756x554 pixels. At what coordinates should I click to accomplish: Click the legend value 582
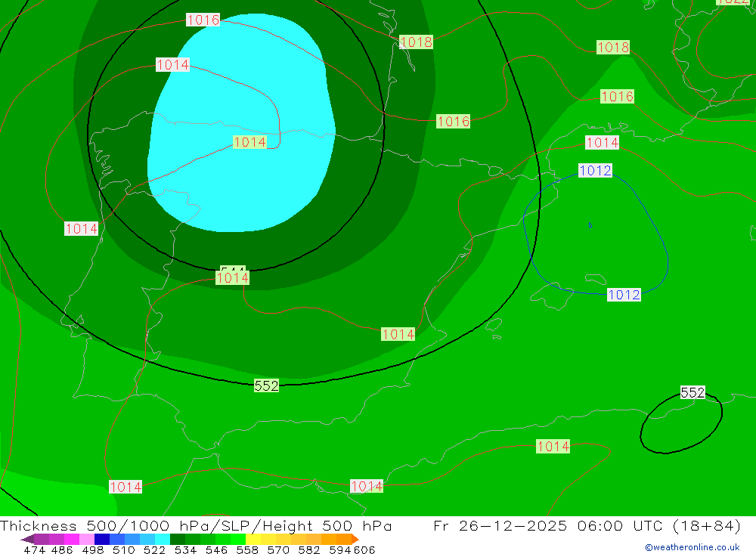(309, 549)
